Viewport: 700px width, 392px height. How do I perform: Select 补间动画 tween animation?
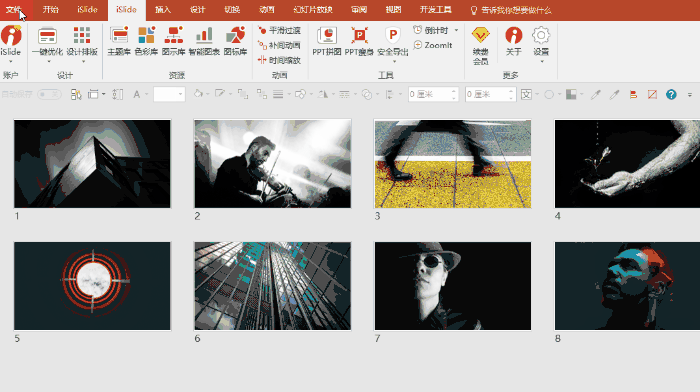point(279,45)
